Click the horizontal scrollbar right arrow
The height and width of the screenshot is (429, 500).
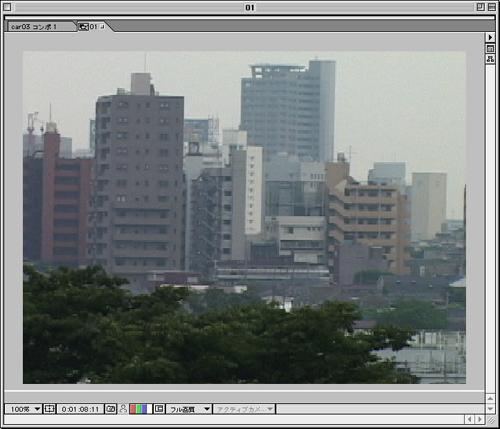[480, 419]
